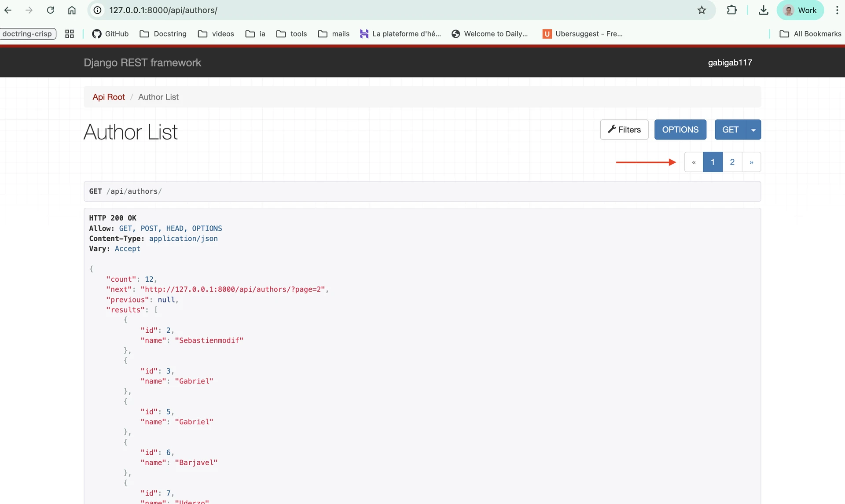This screenshot has height=504, width=845.
Task: Expand the GET format dropdown arrow
Action: coord(753,130)
